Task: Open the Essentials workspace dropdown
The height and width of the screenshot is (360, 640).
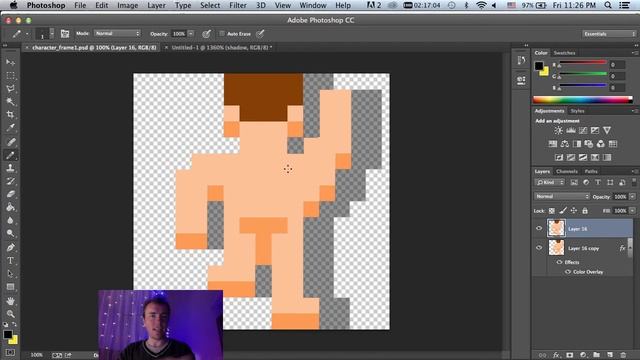Action: (x=609, y=34)
